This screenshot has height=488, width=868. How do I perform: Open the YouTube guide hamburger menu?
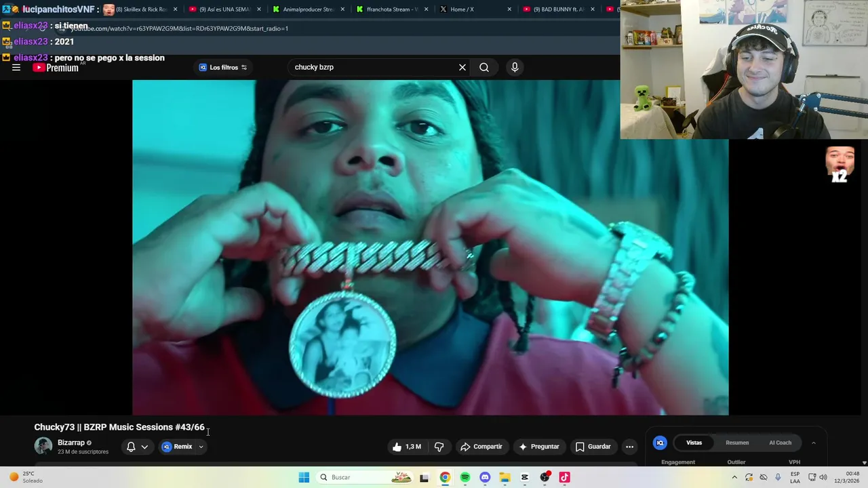pos(16,68)
